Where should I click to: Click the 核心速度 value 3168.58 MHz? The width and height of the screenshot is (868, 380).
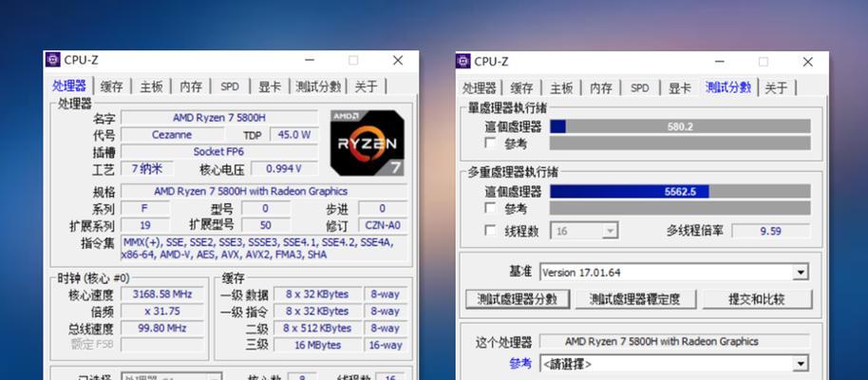162,294
